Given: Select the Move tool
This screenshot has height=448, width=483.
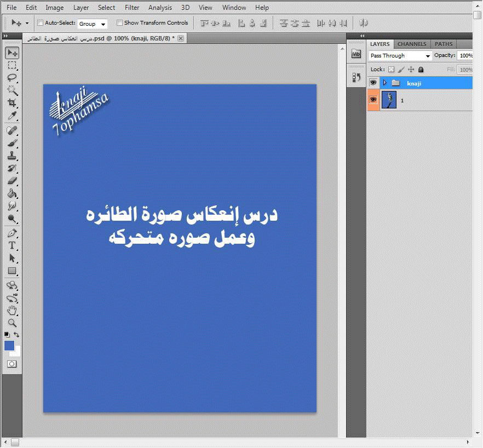Looking at the screenshot, I should tap(12, 53).
